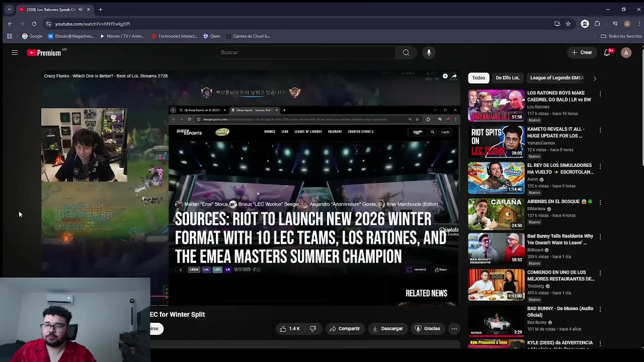Open Bad Bunny De Museo title
The image size is (644, 362).
(560, 312)
